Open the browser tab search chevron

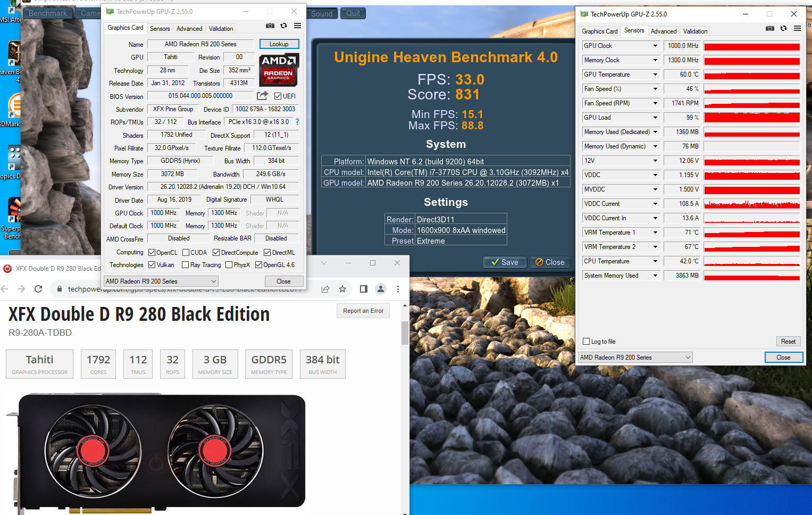(324, 263)
